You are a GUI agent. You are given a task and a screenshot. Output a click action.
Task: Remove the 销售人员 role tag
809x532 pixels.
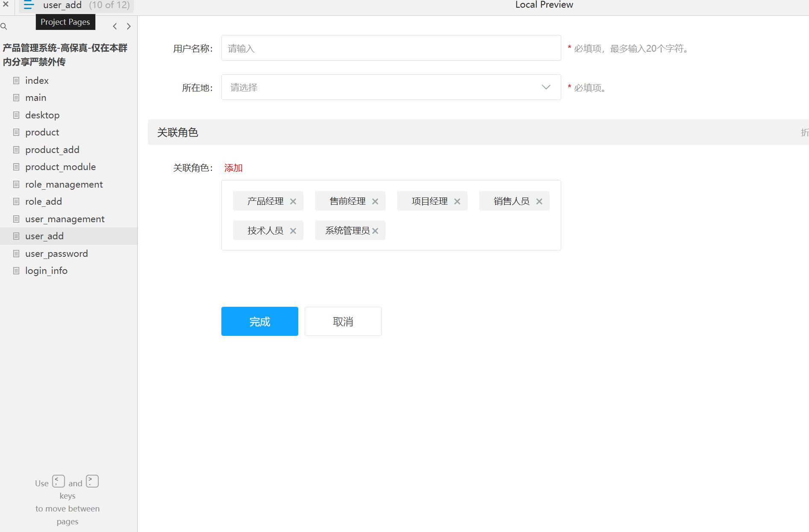[x=539, y=201]
